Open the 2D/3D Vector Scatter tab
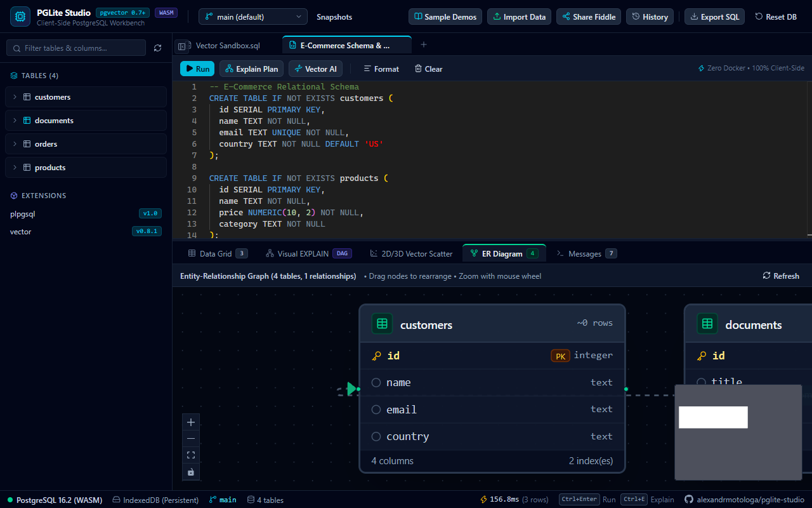The height and width of the screenshot is (508, 812). pyautogui.click(x=411, y=253)
